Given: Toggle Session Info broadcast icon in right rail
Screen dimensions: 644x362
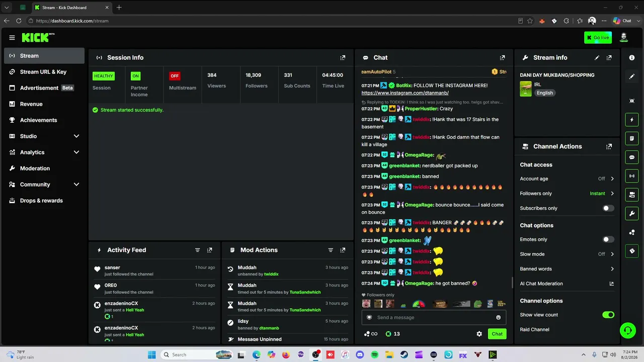Looking at the screenshot, I should tap(632, 176).
